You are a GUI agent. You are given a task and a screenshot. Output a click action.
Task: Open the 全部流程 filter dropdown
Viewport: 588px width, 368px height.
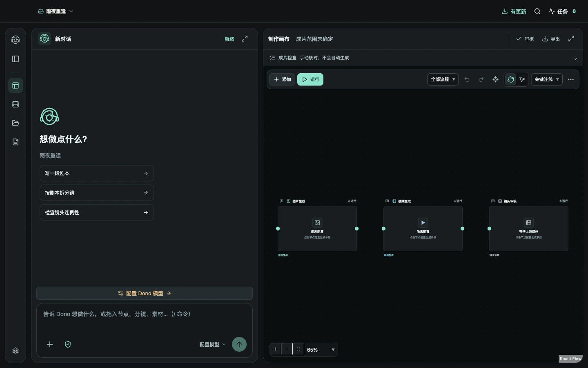(443, 79)
